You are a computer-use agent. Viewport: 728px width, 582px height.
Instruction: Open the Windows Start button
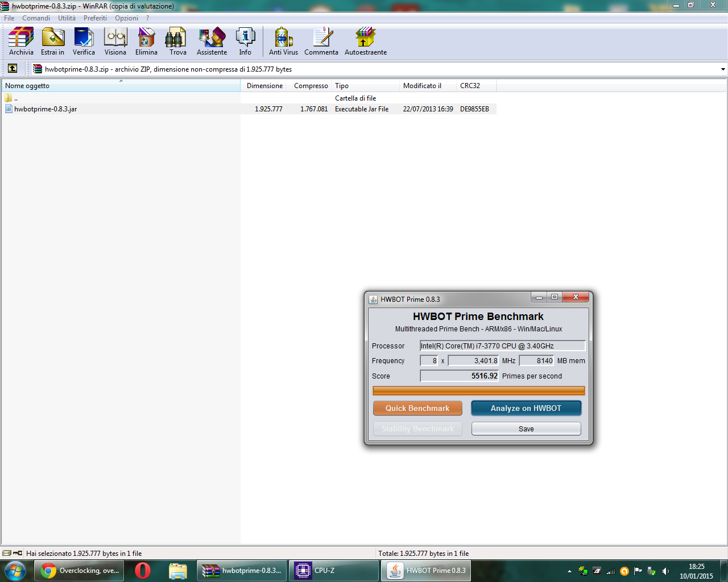15,571
